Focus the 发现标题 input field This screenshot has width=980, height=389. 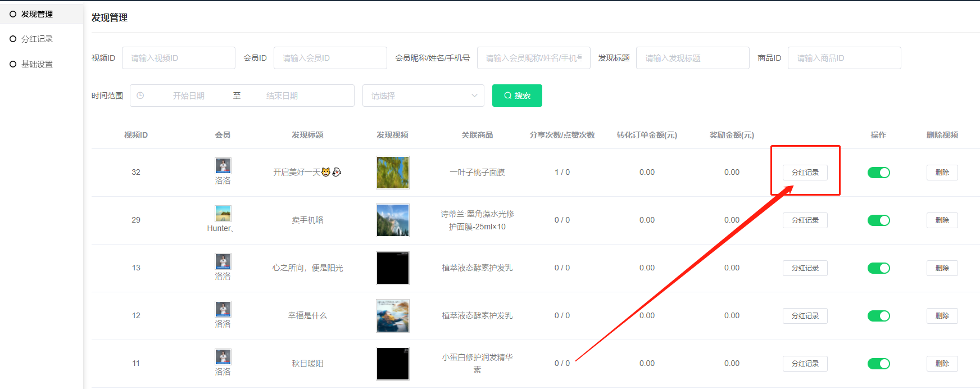click(693, 58)
